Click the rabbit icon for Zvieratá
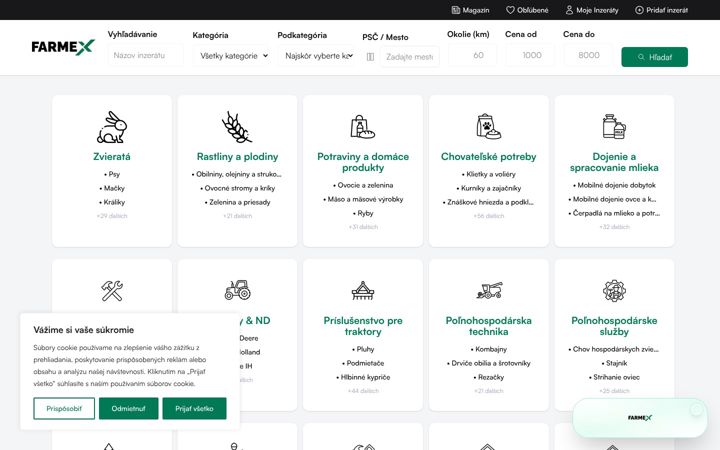 [x=112, y=127]
